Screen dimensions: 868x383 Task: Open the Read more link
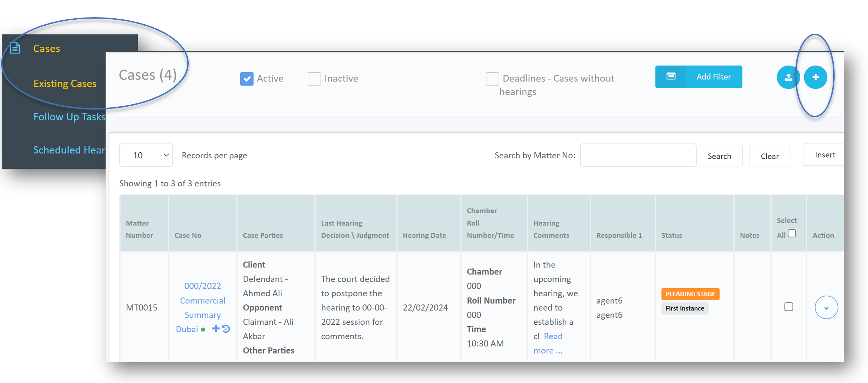pos(553,336)
